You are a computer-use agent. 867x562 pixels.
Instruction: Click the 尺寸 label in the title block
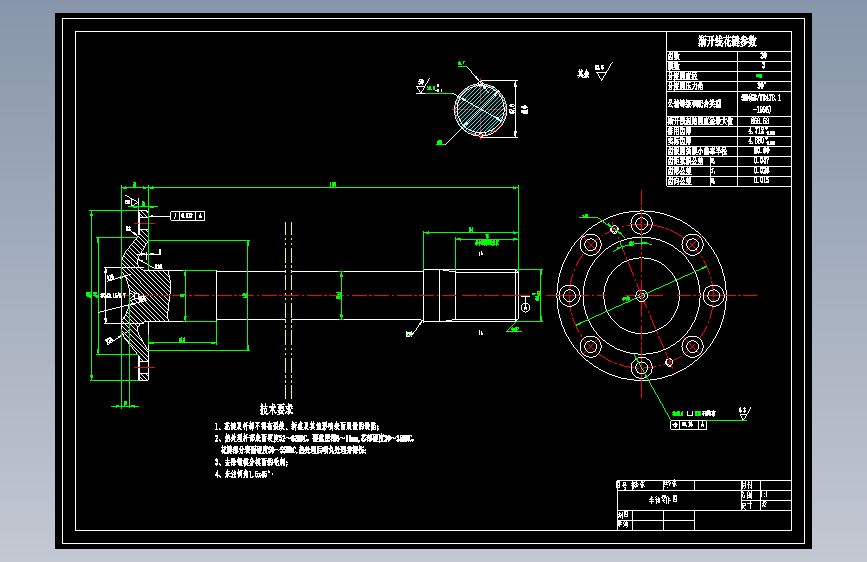point(746,505)
